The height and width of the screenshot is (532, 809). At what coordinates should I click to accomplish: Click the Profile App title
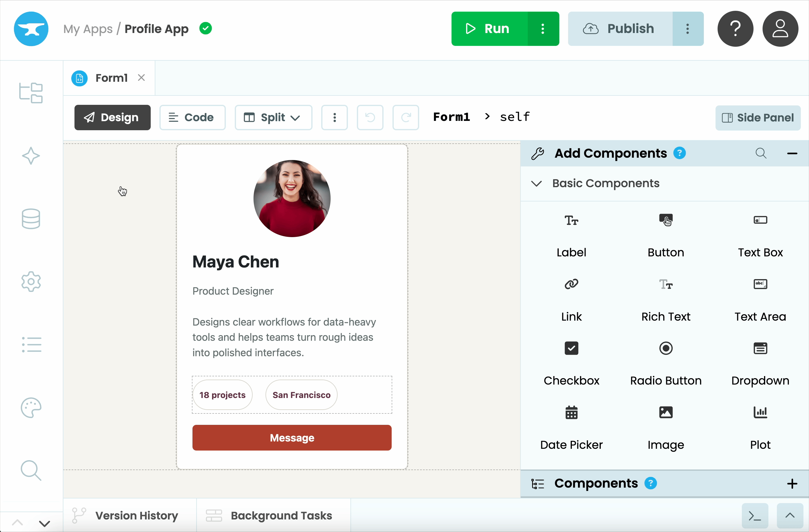[x=157, y=29]
